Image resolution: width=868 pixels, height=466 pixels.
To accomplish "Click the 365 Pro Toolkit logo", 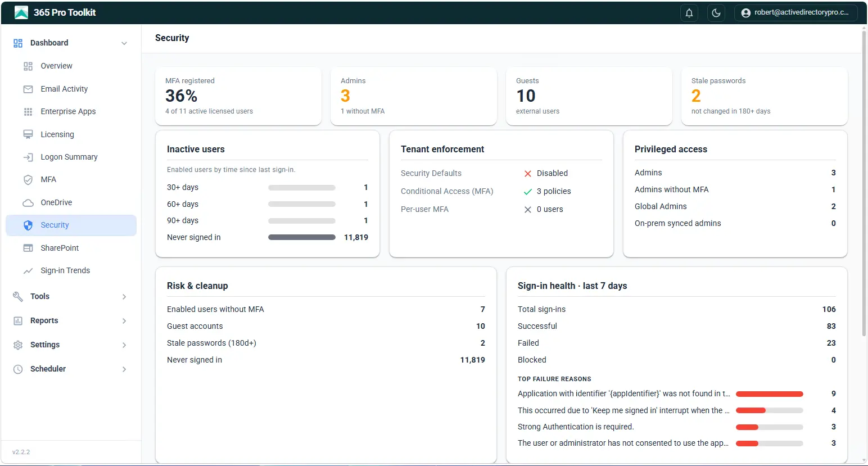I will tap(21, 12).
